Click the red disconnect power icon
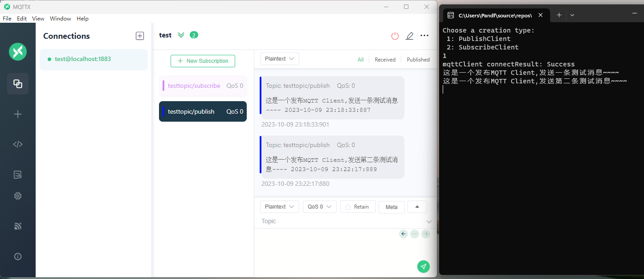 [395, 36]
